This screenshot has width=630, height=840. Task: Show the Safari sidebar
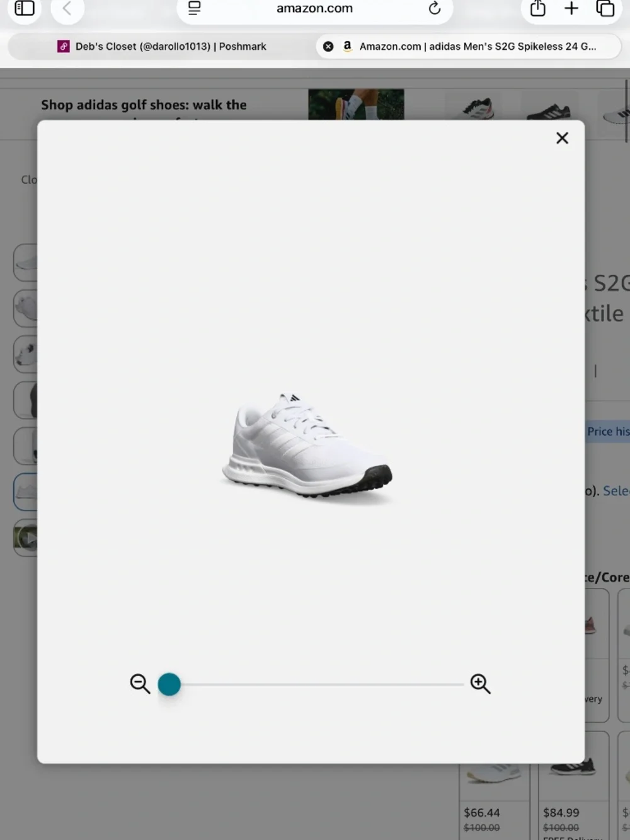pyautogui.click(x=25, y=8)
